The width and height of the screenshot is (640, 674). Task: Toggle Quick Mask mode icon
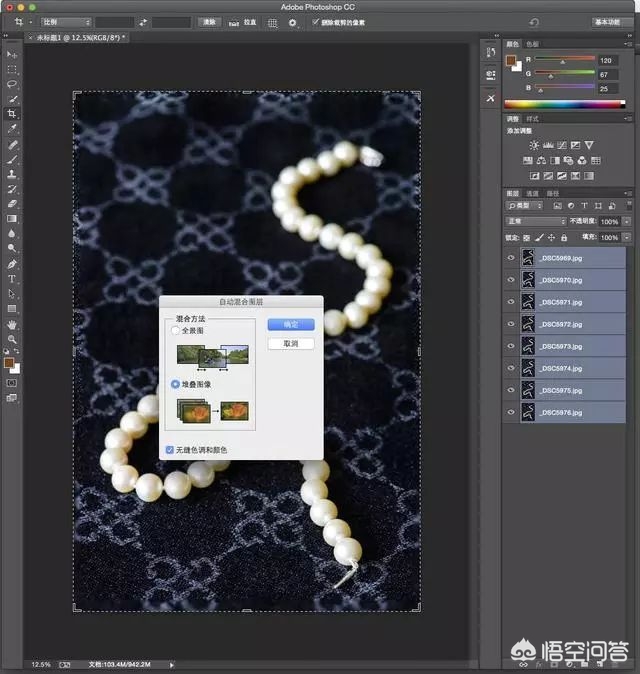pos(12,383)
